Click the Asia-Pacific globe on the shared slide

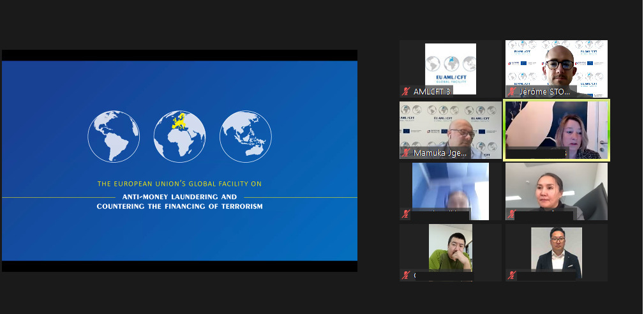click(x=246, y=136)
